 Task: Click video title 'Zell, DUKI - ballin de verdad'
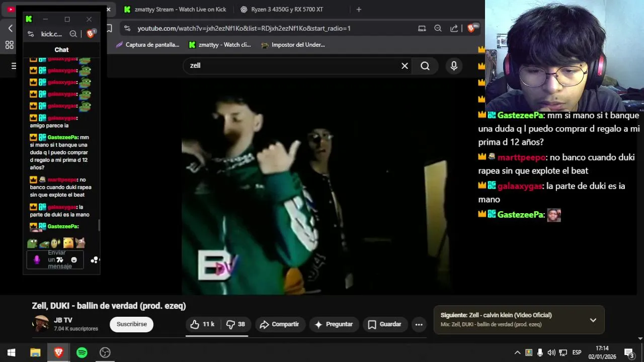109,306
